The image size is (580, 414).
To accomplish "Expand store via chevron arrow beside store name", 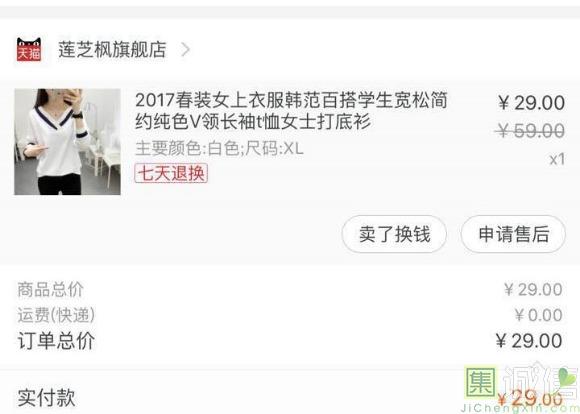I will [185, 50].
